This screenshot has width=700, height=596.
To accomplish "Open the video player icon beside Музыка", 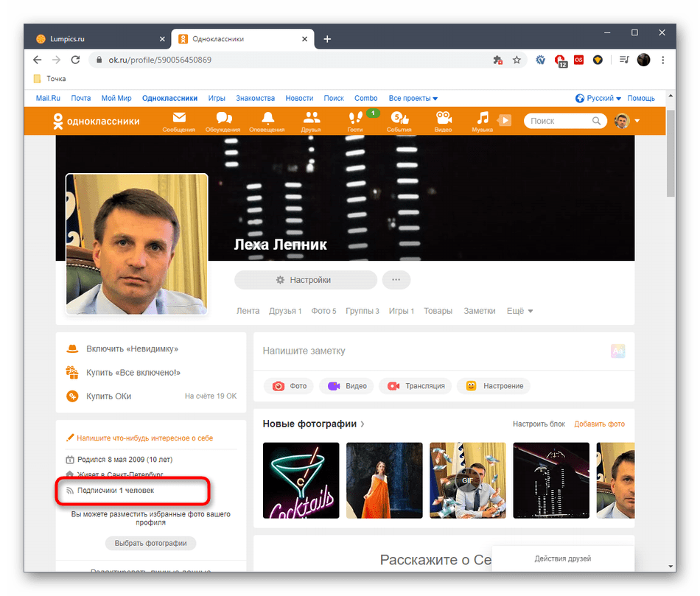I will pos(504,119).
